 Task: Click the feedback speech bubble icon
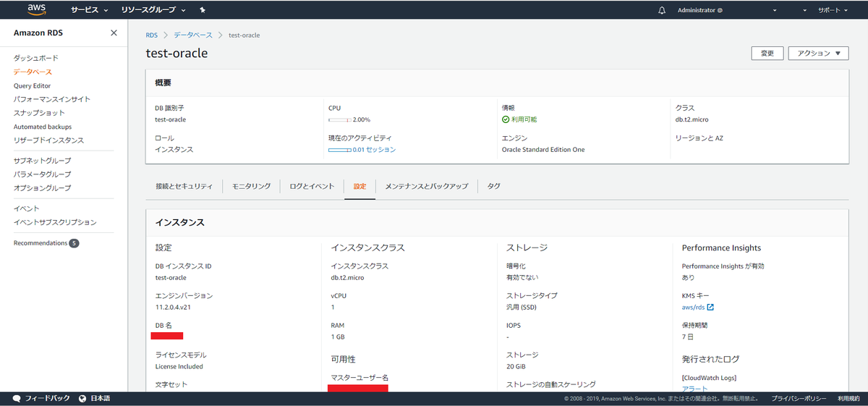click(x=17, y=399)
